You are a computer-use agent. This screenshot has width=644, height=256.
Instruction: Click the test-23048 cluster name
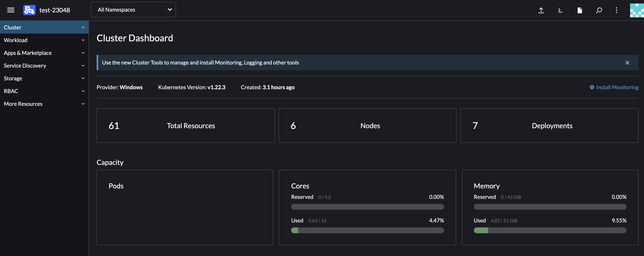(x=55, y=10)
